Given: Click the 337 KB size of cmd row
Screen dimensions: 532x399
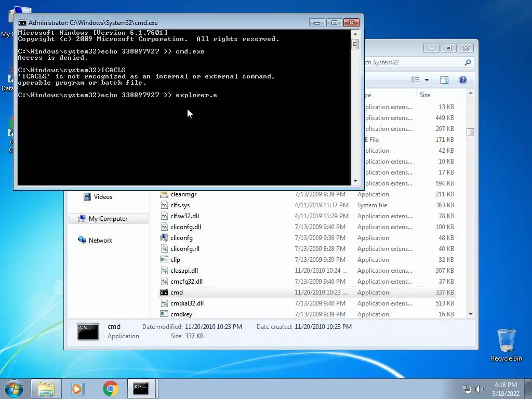Looking at the screenshot, I should [x=445, y=292].
